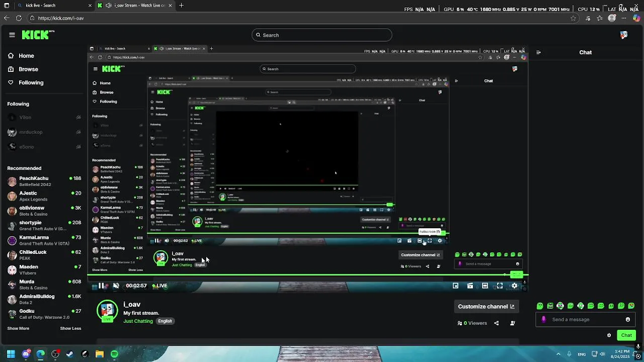Open recommended channel Murda
Image resolution: width=644 pixels, height=362 pixels.
[x=44, y=285]
